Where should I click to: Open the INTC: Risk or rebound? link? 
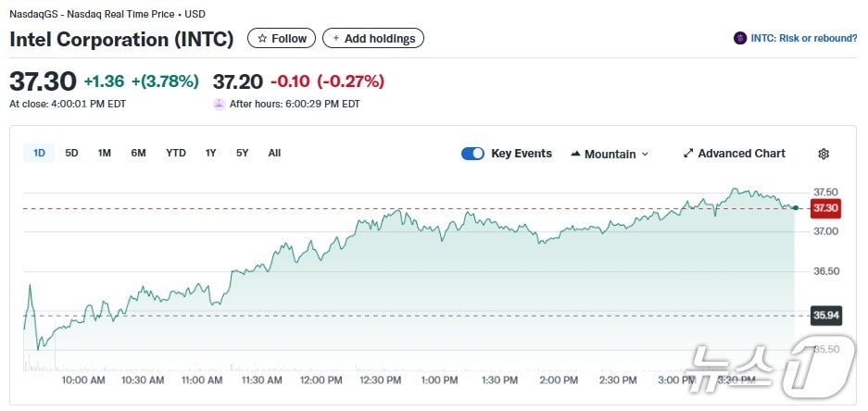point(803,38)
